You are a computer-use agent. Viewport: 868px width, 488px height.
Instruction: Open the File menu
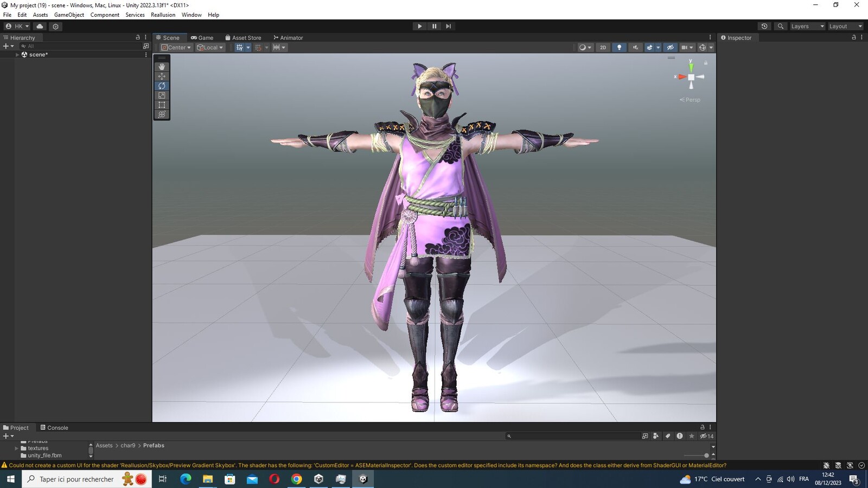pyautogui.click(x=7, y=15)
